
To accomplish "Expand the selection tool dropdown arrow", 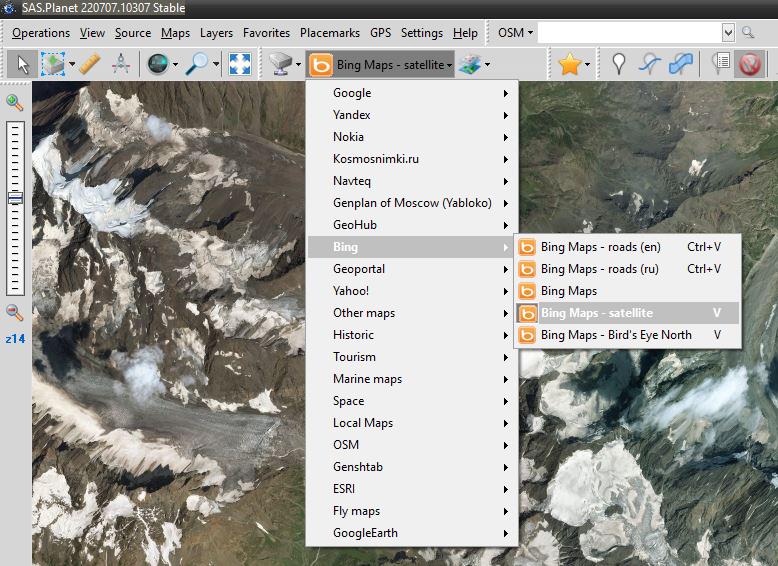I will (x=72, y=64).
